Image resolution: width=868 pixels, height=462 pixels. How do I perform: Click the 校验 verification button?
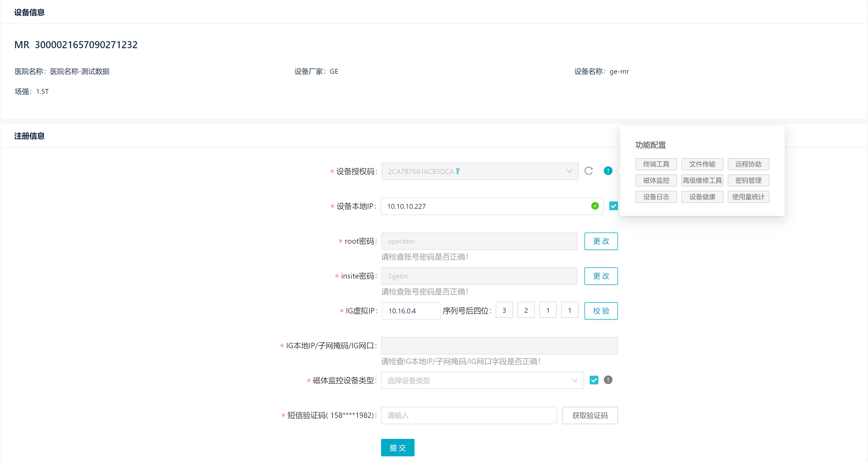(x=601, y=310)
